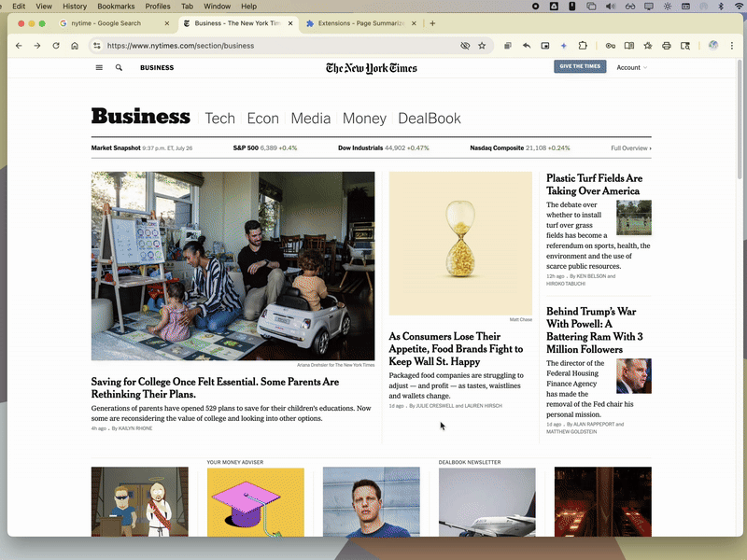This screenshot has width=747, height=560.
Task: Go to the Tech section
Action: click(x=220, y=119)
